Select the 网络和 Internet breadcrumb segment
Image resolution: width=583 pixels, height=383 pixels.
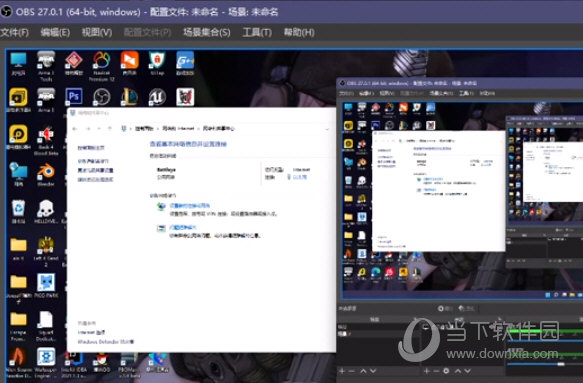178,128
